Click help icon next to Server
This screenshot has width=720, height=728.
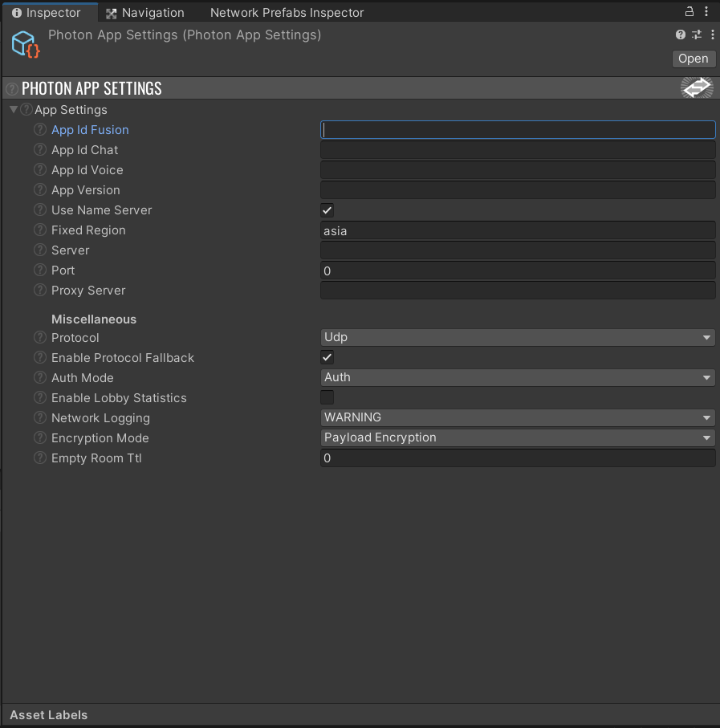[x=40, y=250]
